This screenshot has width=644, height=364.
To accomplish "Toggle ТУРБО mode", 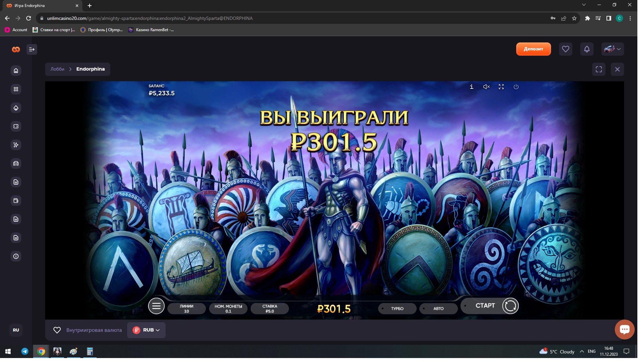I will point(397,309).
